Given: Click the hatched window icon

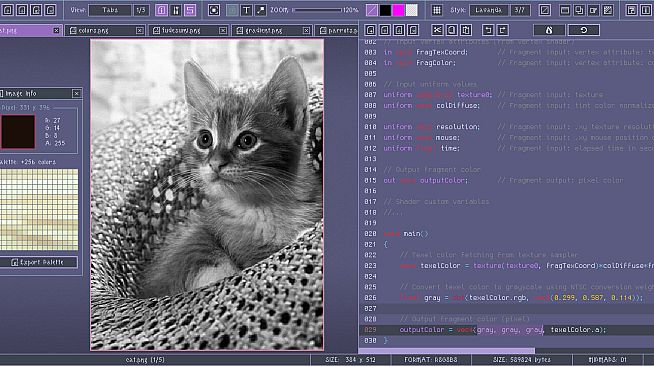Looking at the screenshot, I should coord(608,10).
